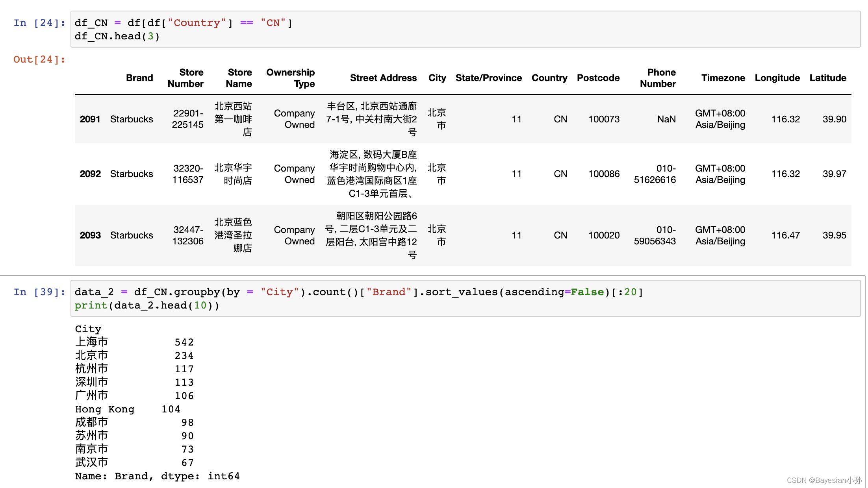Click the Hong Kong 104 output line
868x488 pixels.
click(x=128, y=409)
